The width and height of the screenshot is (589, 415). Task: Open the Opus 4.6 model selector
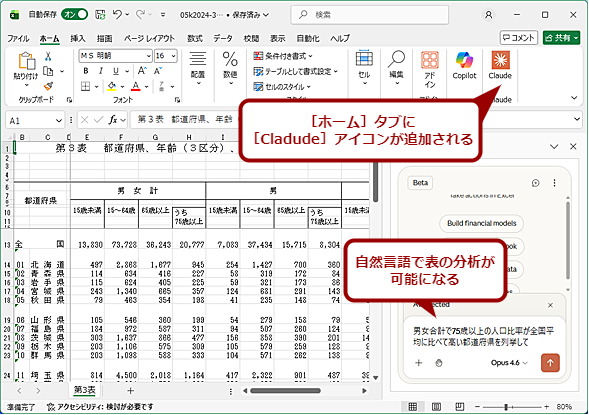click(509, 363)
